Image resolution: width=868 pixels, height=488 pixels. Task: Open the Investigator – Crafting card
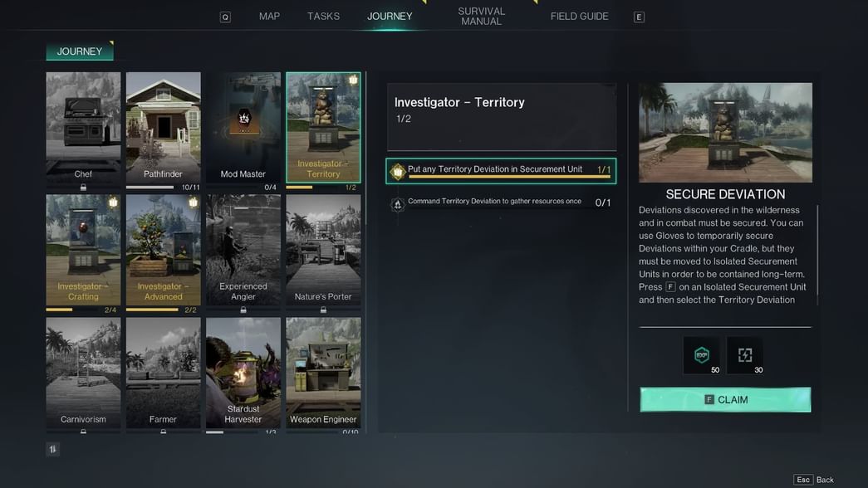(x=83, y=250)
